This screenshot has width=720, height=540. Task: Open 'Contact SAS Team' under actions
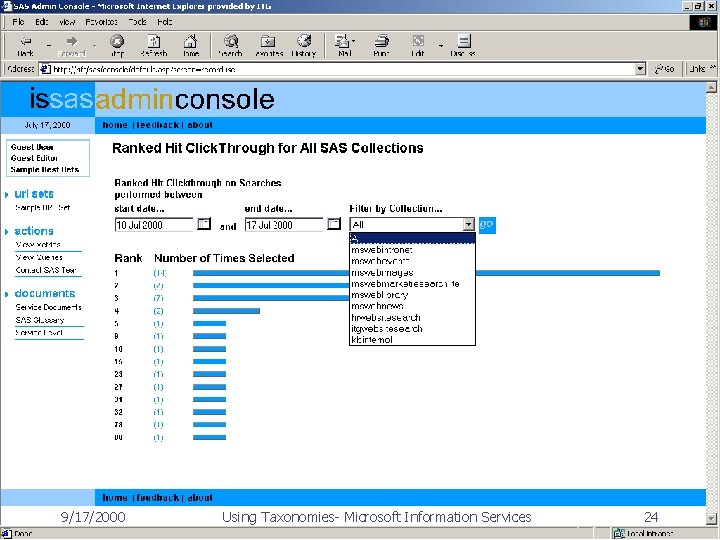click(46, 270)
